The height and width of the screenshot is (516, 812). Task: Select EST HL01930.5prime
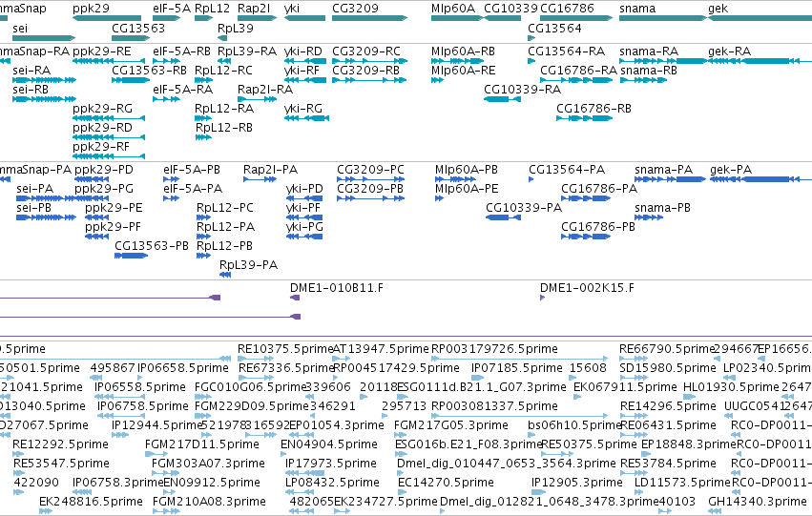click(731, 387)
